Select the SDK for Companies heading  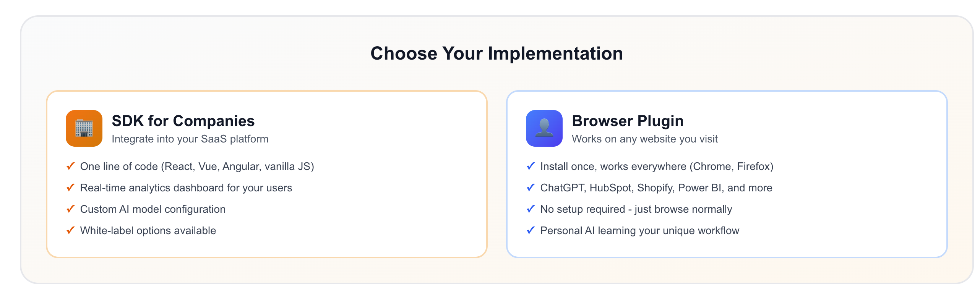tap(183, 121)
